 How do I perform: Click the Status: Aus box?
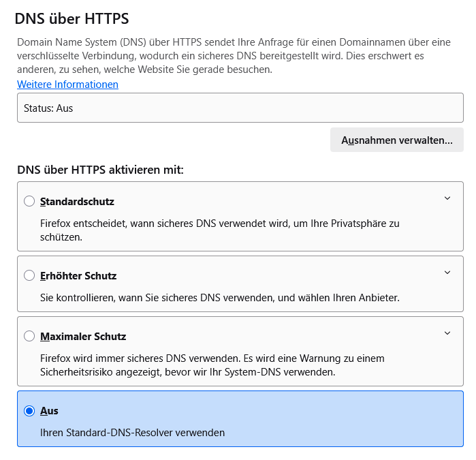pos(240,108)
